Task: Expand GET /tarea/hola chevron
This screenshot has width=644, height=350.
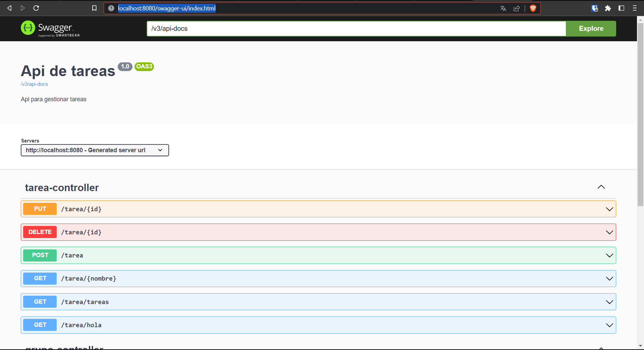Action: point(609,325)
